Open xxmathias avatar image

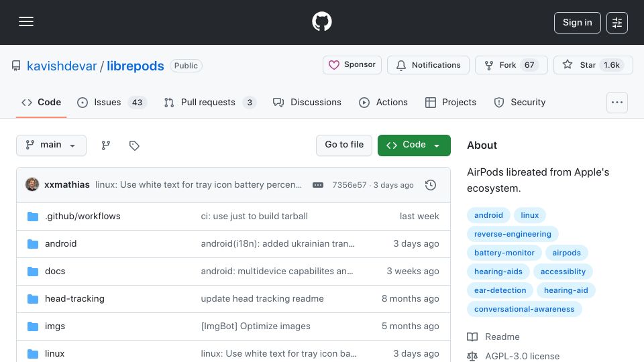pyautogui.click(x=32, y=185)
